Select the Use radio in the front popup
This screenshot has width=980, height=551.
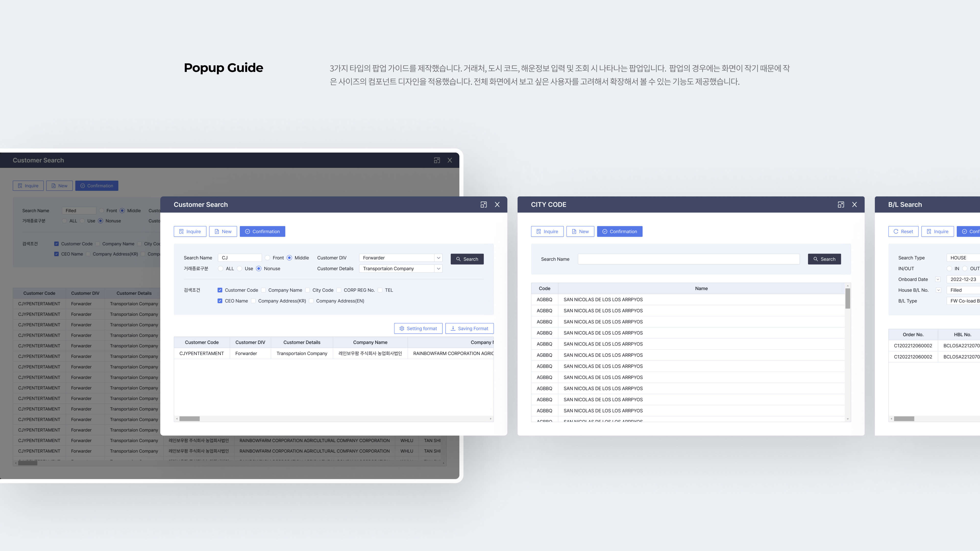tap(240, 268)
